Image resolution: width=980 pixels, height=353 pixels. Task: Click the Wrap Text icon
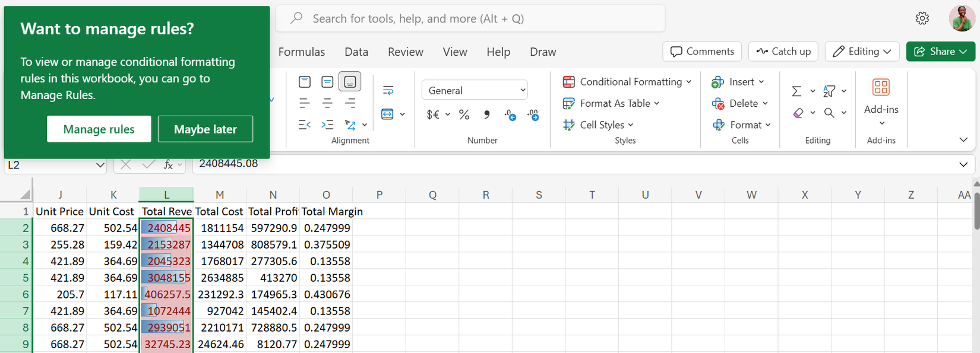[x=388, y=90]
